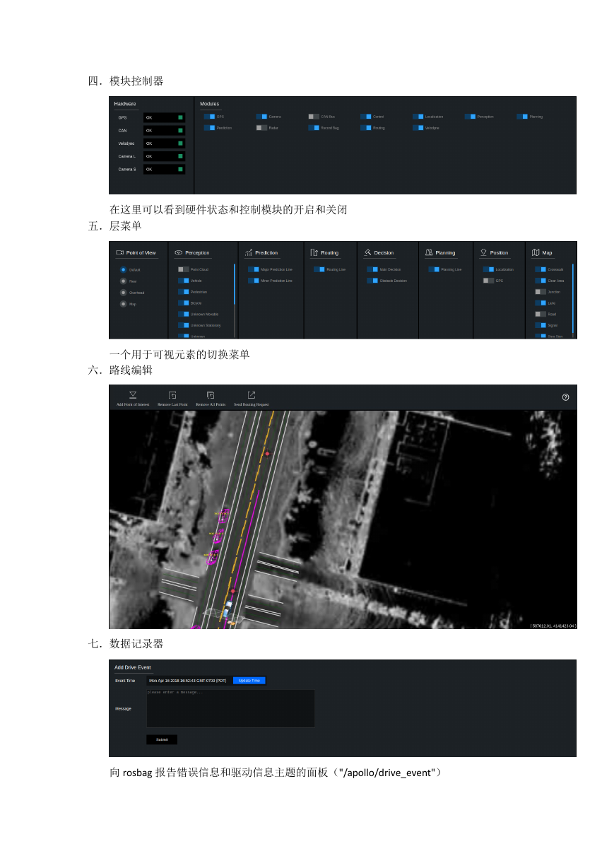Click the Map header icon
This screenshot has width=614, height=868.
pos(536,252)
